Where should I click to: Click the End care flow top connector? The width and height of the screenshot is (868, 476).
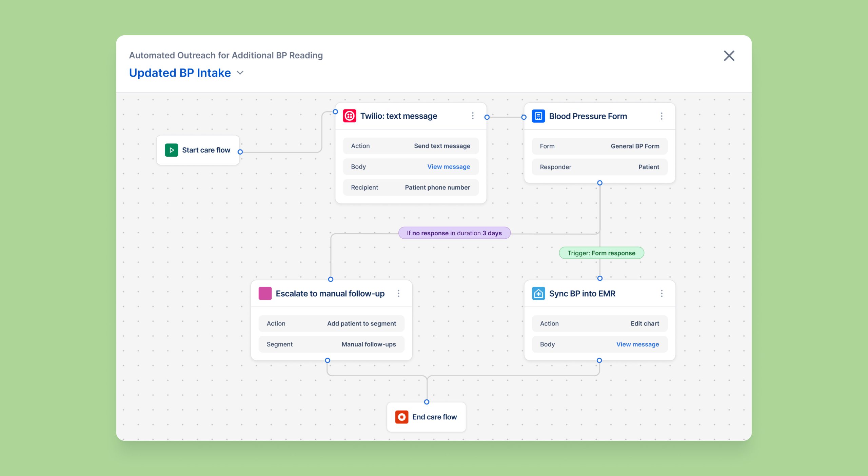(427, 402)
